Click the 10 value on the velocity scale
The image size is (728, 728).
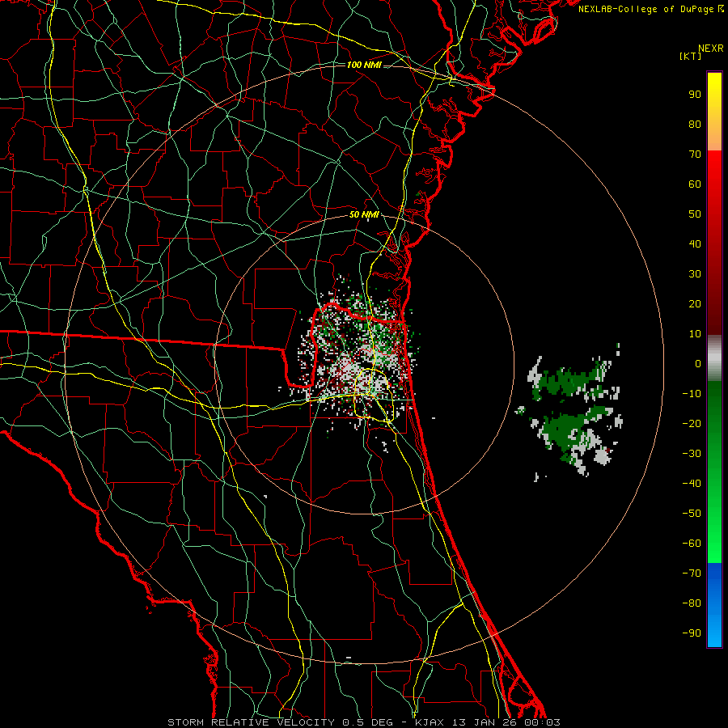695,334
